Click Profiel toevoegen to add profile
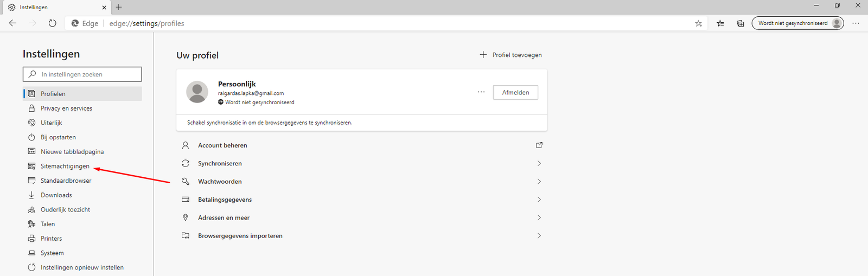 510,55
